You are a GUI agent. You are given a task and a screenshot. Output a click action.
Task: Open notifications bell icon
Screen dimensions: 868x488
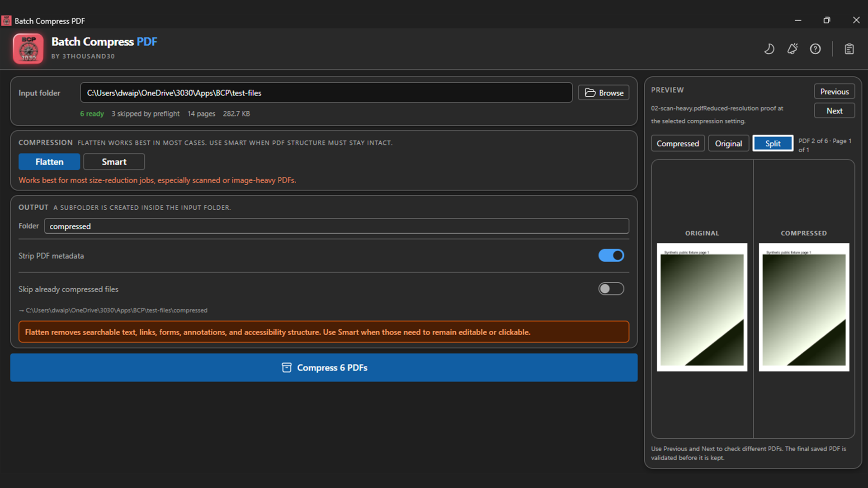[793, 49]
